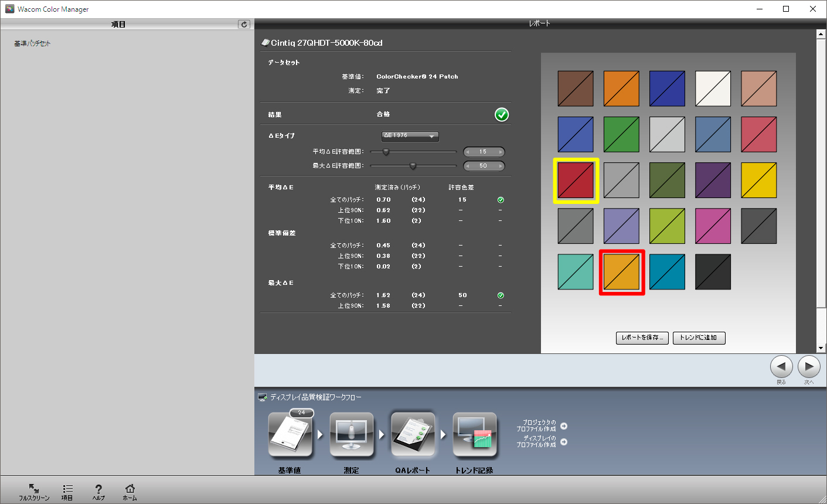Select the orange-yellow patch outlined in red
Viewport: 827px width, 504px height.
tap(621, 272)
